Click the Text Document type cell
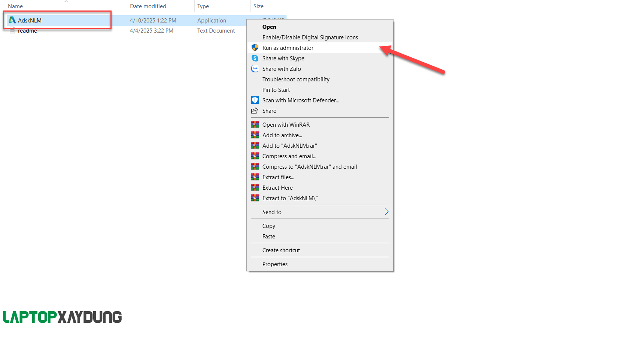644x337 pixels. [216, 31]
